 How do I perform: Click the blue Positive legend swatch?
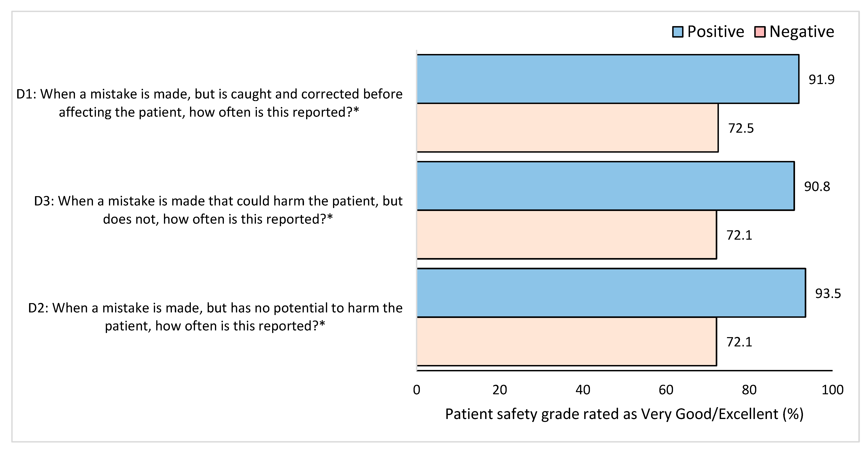[678, 32]
